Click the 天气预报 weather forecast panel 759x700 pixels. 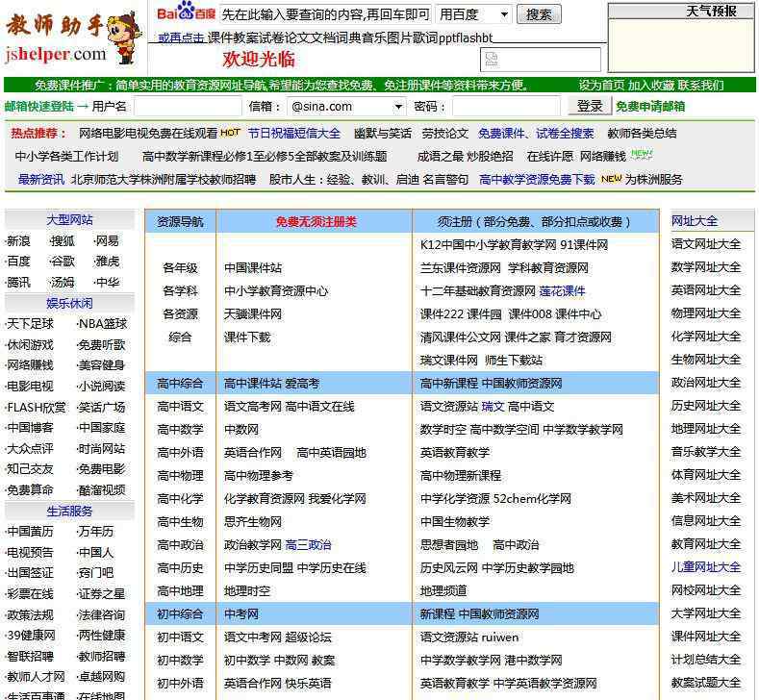tap(681, 37)
